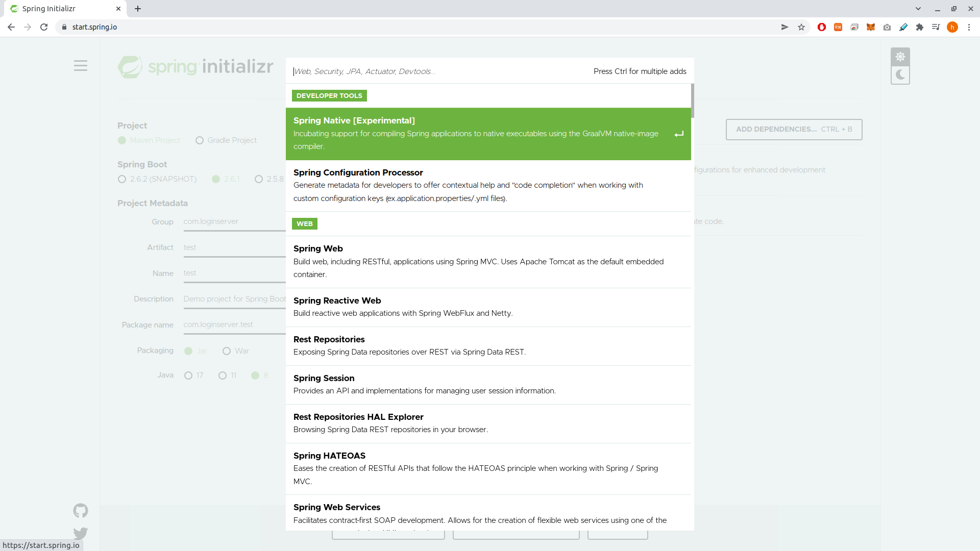
Task: Click the Spring Initializr logo
Action: (195, 67)
